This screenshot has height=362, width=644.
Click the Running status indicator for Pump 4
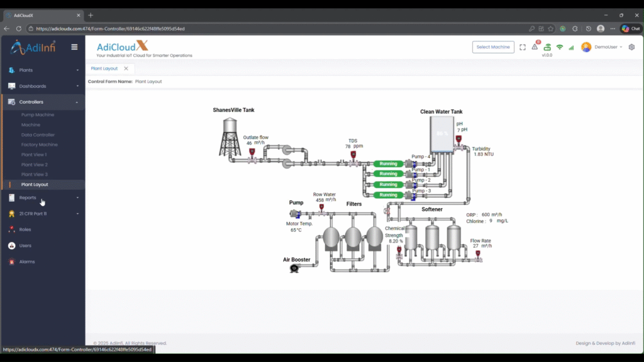click(387, 163)
